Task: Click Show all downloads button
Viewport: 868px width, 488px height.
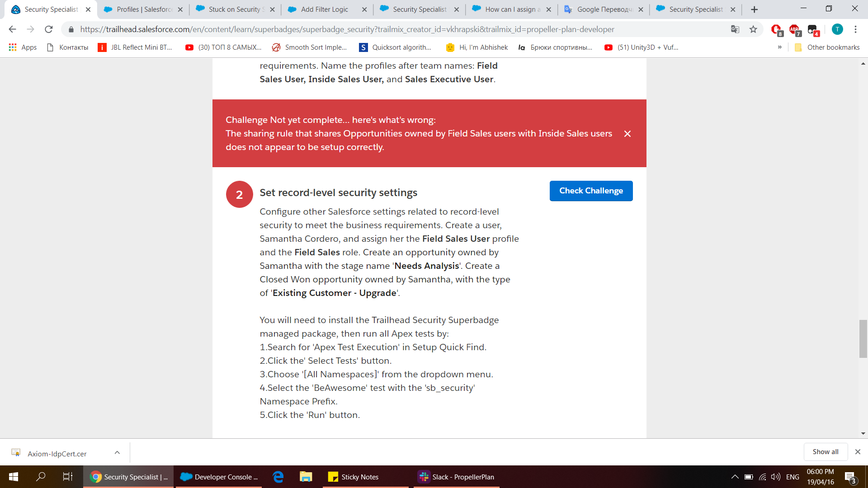Action: click(x=825, y=452)
